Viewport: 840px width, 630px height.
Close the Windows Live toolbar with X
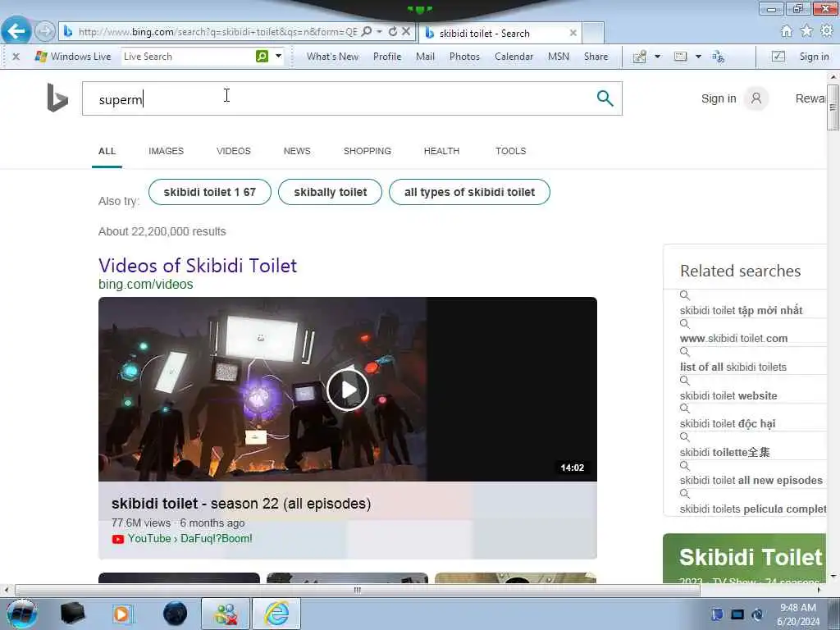[x=16, y=57]
